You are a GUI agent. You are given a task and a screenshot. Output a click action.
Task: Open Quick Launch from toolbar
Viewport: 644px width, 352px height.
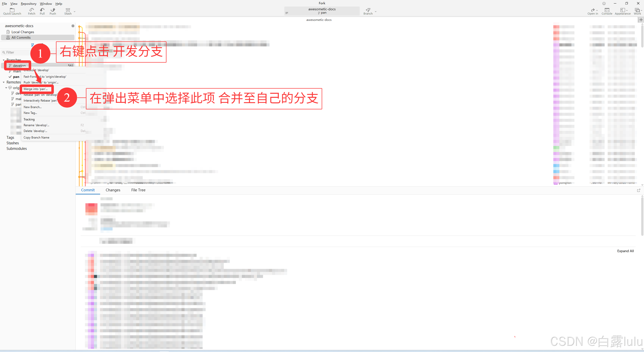tap(12, 11)
